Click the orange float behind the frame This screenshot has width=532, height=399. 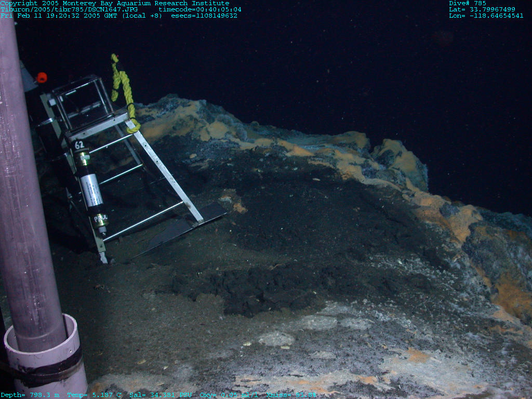click(42, 78)
